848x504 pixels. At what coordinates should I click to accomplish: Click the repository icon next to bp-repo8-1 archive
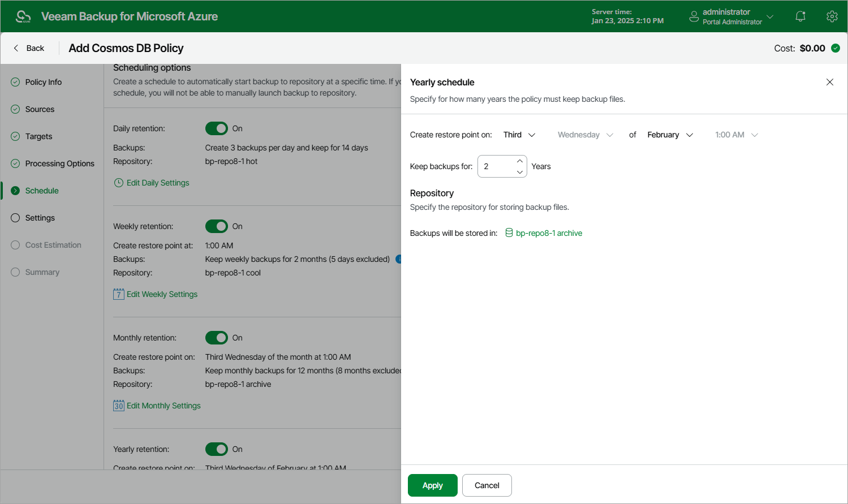(509, 233)
